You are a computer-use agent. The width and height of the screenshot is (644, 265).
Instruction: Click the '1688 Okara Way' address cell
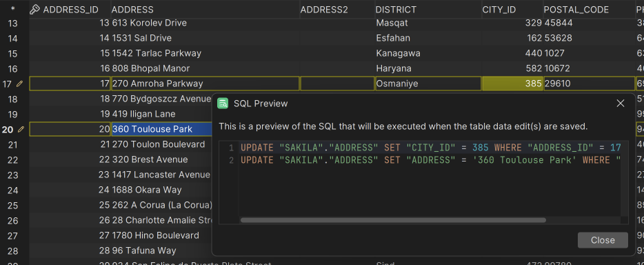click(162, 190)
